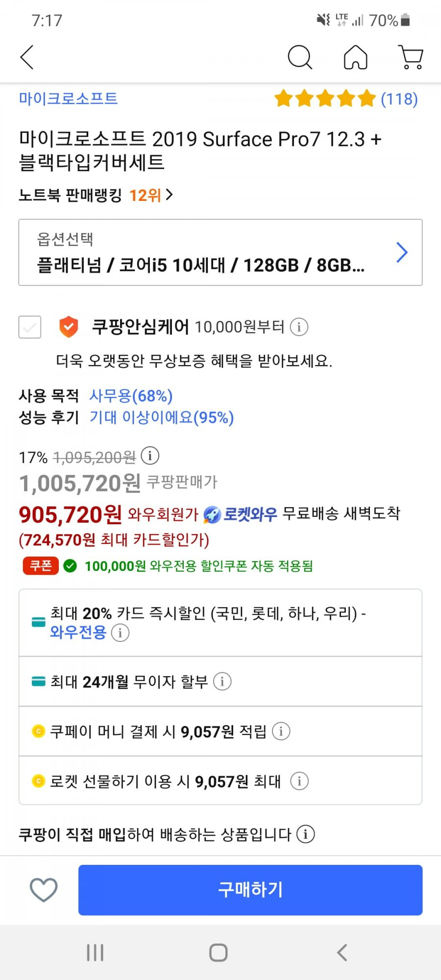Image resolution: width=441 pixels, height=980 pixels.
Task: Tap the back arrow in the header
Action: (x=27, y=57)
